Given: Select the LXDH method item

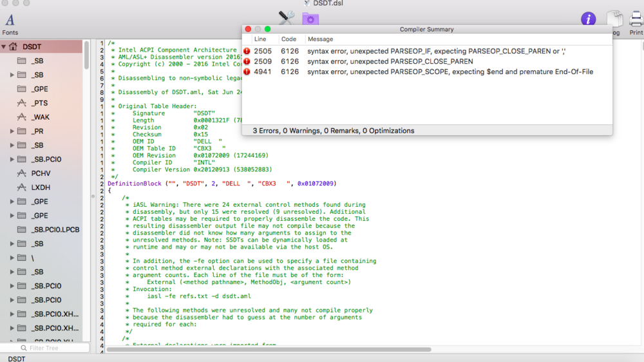Looking at the screenshot, I should (41, 187).
